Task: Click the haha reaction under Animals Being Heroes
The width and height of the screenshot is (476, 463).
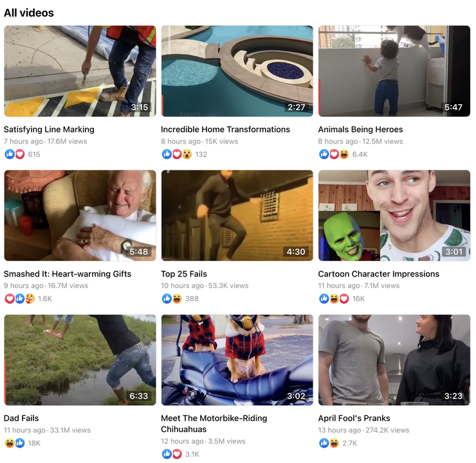Action: [x=344, y=154]
